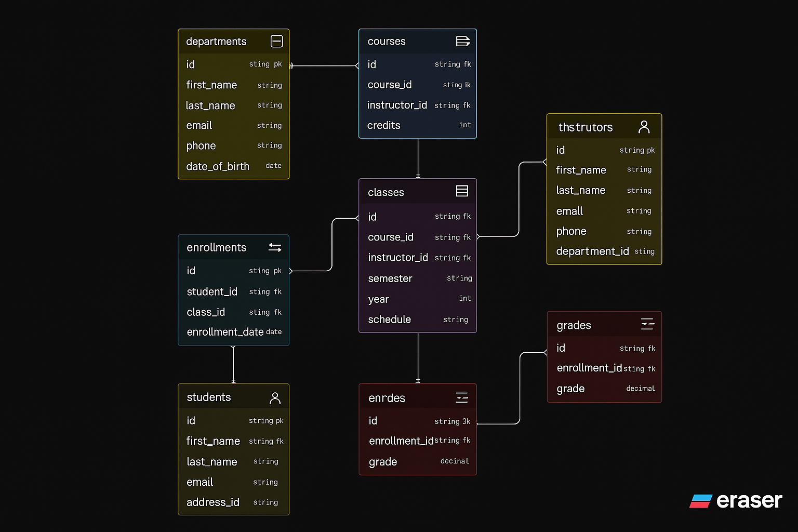This screenshot has height=532, width=798.
Task: Click the department_id field in thstrutors
Action: [592, 251]
